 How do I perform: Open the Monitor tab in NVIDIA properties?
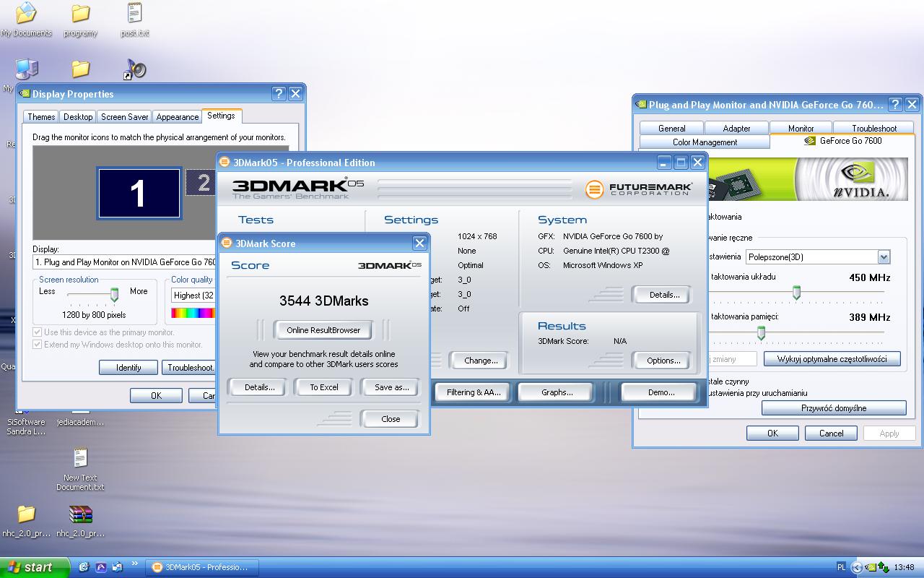801,129
